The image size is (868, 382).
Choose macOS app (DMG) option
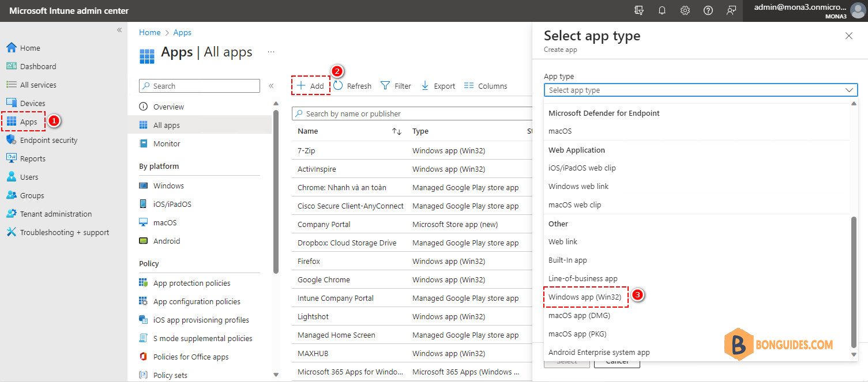[579, 315]
